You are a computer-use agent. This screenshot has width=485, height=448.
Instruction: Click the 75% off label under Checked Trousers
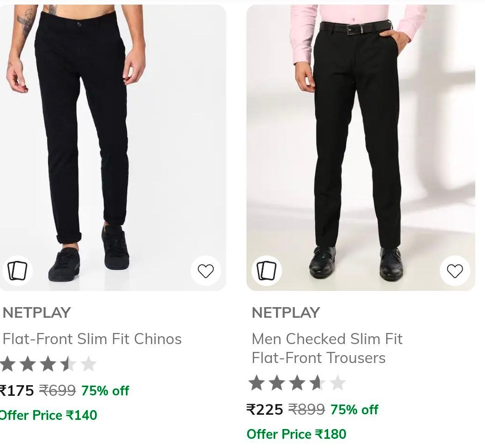(354, 410)
